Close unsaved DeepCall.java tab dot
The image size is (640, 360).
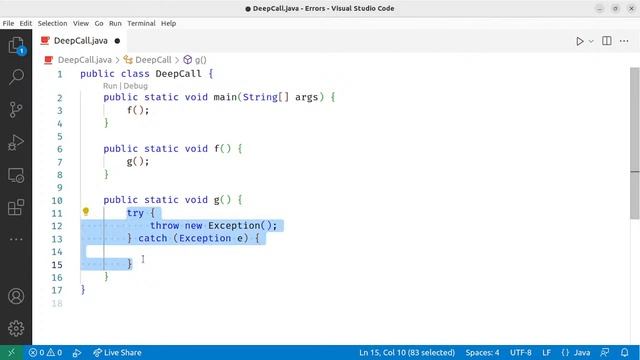point(118,41)
